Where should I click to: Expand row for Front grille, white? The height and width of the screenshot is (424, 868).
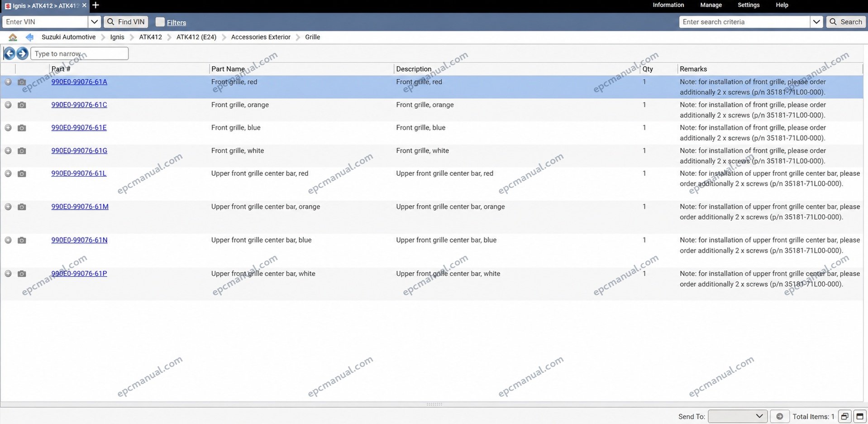pyautogui.click(x=8, y=151)
